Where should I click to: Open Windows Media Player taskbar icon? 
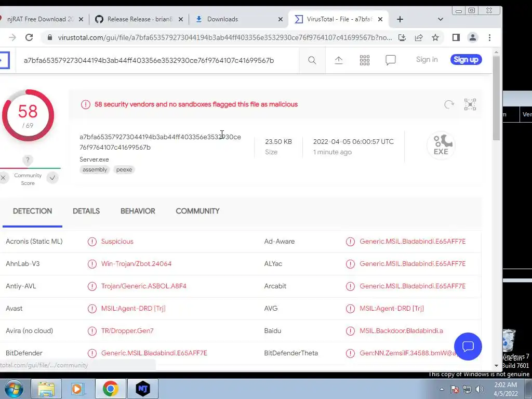78,389
